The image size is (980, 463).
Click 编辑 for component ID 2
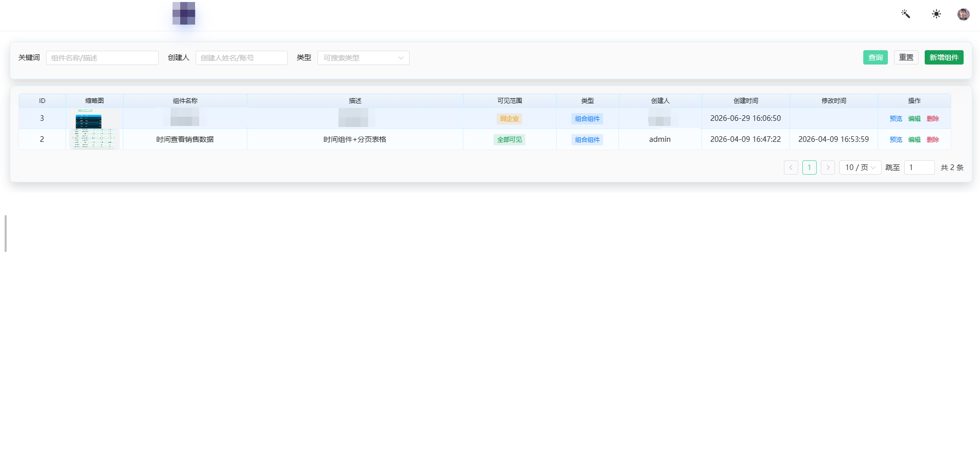tap(914, 140)
